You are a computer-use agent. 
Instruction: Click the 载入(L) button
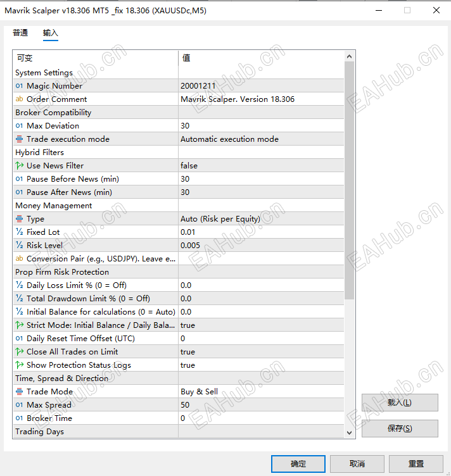pyautogui.click(x=400, y=403)
